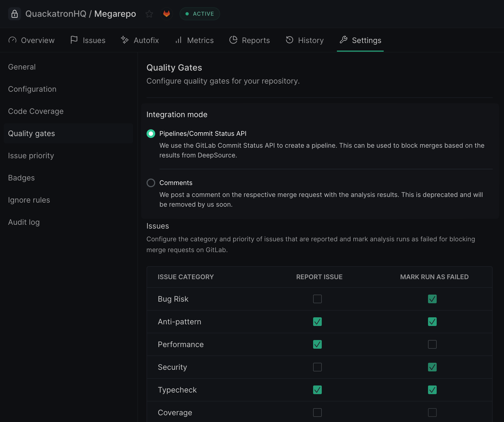Select Pipelines/Commit Status API radio option
The width and height of the screenshot is (504, 422).
(x=151, y=134)
